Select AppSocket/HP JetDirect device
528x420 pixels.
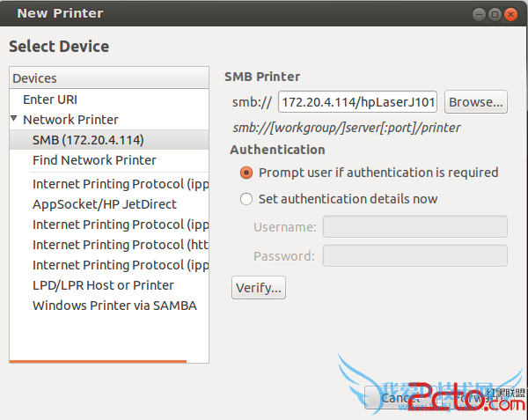tap(104, 204)
